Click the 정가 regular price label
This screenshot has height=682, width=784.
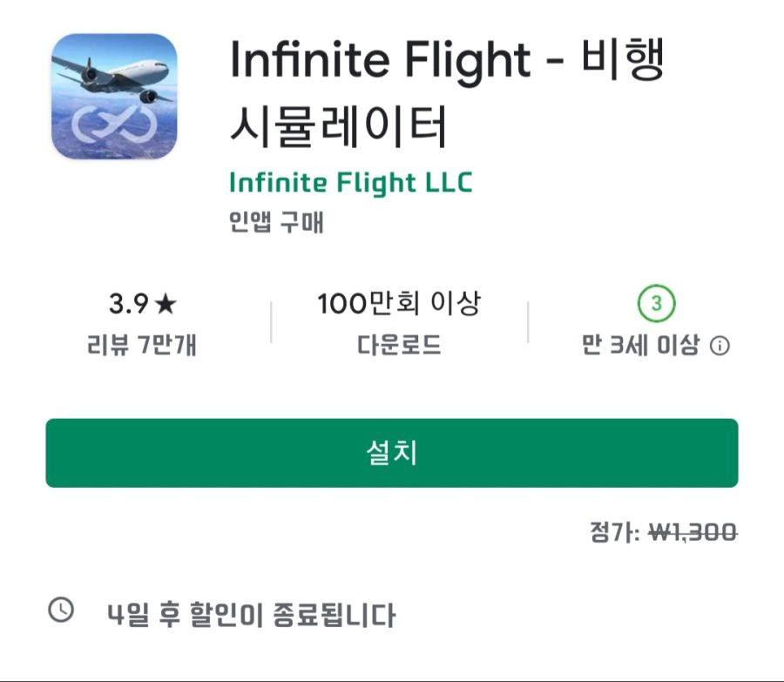click(614, 532)
